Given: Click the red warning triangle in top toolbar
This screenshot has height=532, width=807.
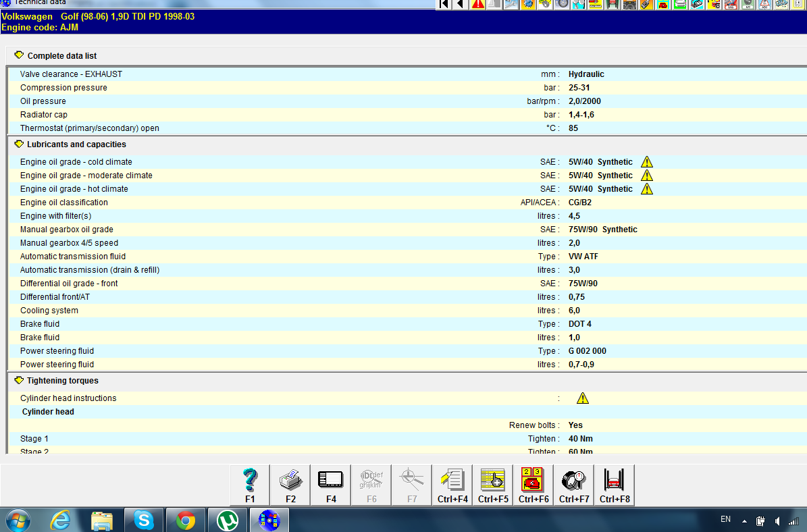Looking at the screenshot, I should pyautogui.click(x=478, y=4).
